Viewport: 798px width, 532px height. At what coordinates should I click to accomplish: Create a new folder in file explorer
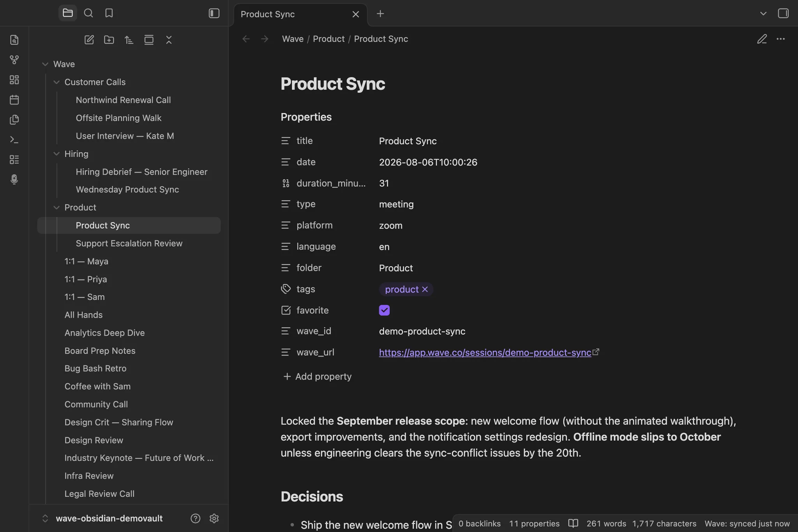(x=109, y=40)
